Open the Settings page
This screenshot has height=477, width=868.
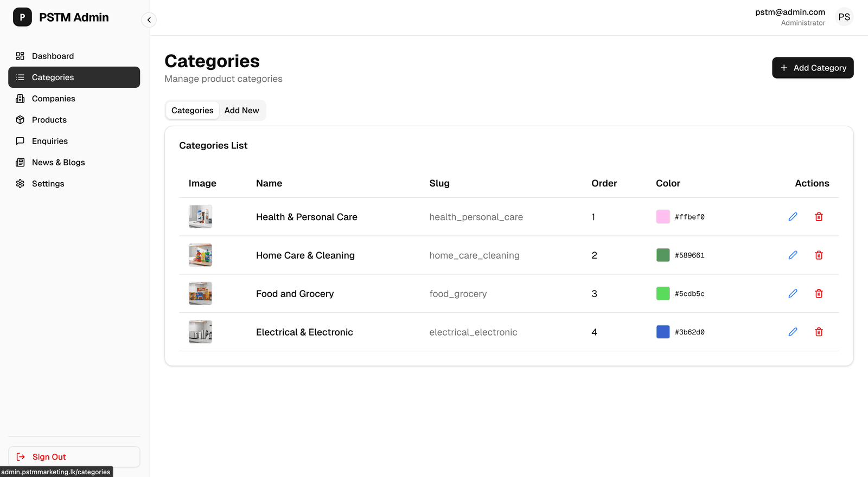pyautogui.click(x=74, y=184)
